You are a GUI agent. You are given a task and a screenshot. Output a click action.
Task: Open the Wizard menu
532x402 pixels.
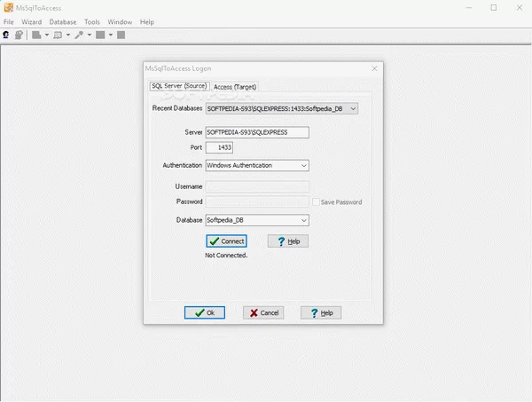(32, 22)
